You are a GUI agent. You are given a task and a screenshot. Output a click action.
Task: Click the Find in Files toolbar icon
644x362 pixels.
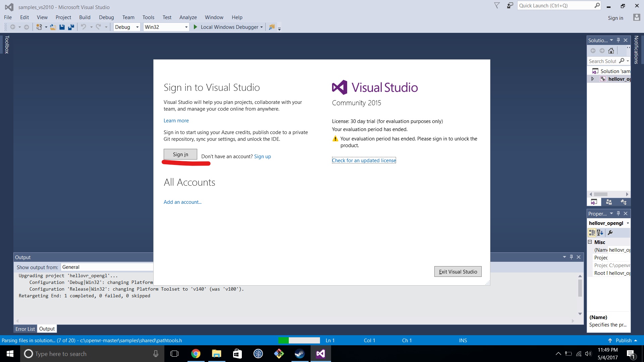point(272,27)
